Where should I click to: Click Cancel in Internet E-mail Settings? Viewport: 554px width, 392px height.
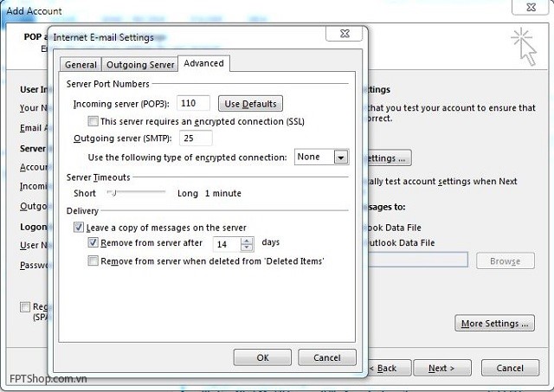pyautogui.click(x=326, y=357)
